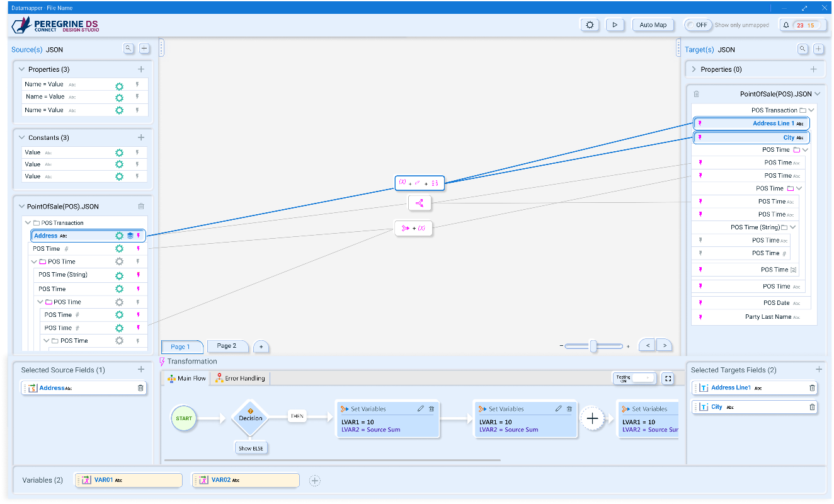
Task: Expand the target Properties (0) section
Action: [x=694, y=69]
